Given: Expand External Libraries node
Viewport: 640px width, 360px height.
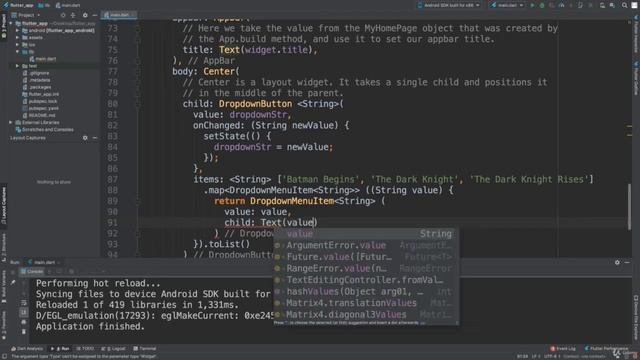Looking at the screenshot, I should 11,122.
